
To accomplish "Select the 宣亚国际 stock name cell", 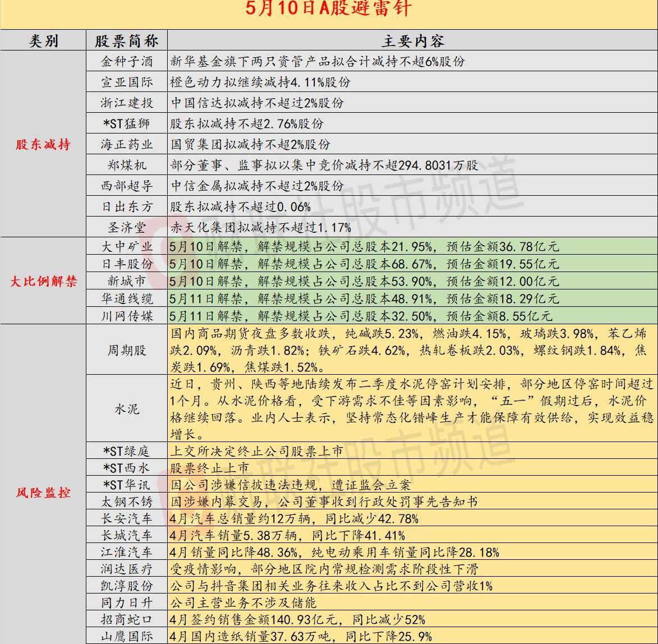I will pos(127,82).
